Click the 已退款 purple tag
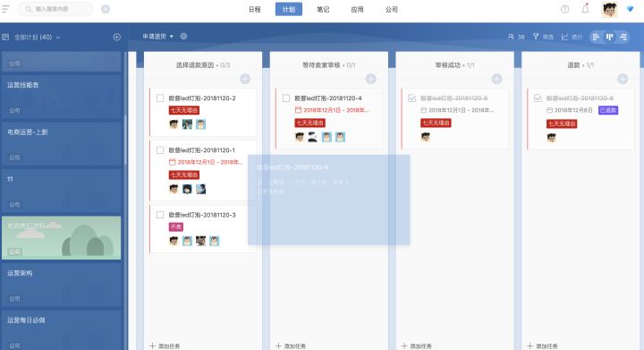Viewport: 644px width, 350px height. coord(608,110)
